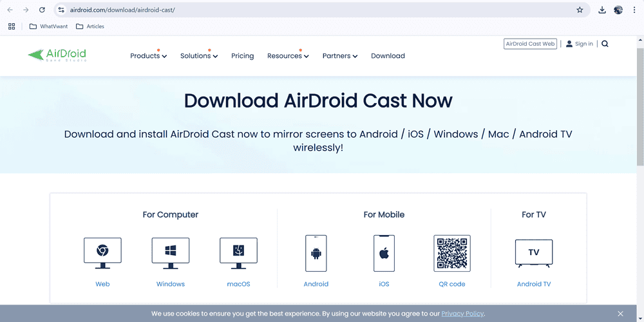Screen dimensions: 644x322
Task: Expand the Solutions dropdown menu
Action: click(x=199, y=56)
